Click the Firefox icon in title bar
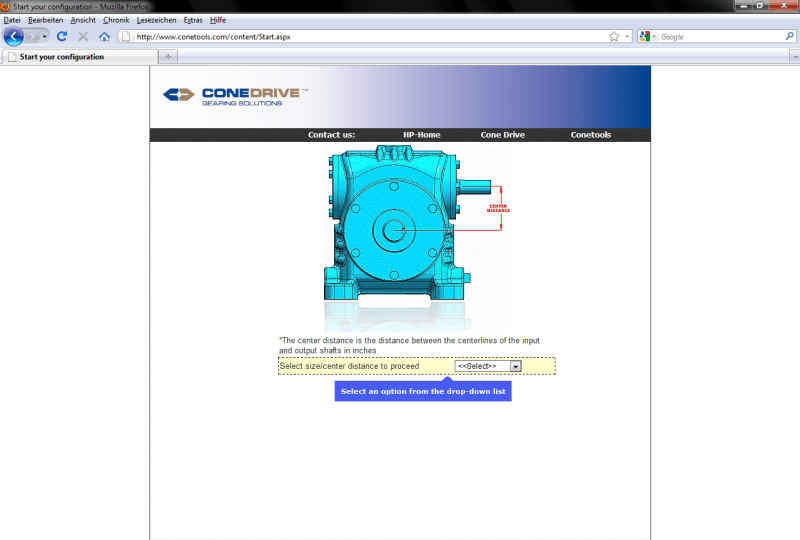The width and height of the screenshot is (800, 540). point(5,6)
